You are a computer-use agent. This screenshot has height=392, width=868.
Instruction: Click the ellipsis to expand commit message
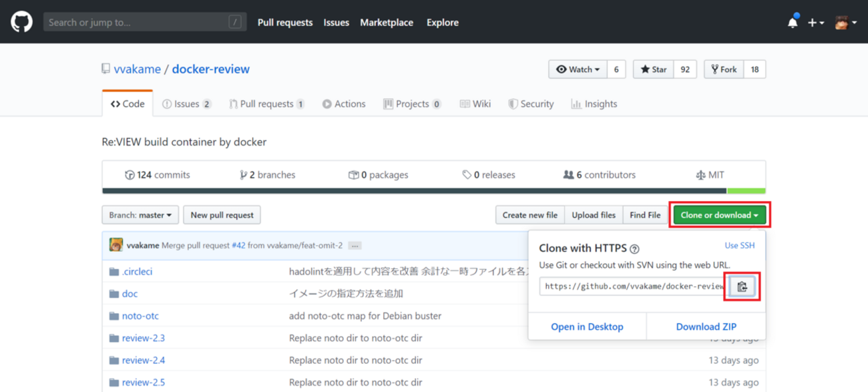tap(355, 246)
